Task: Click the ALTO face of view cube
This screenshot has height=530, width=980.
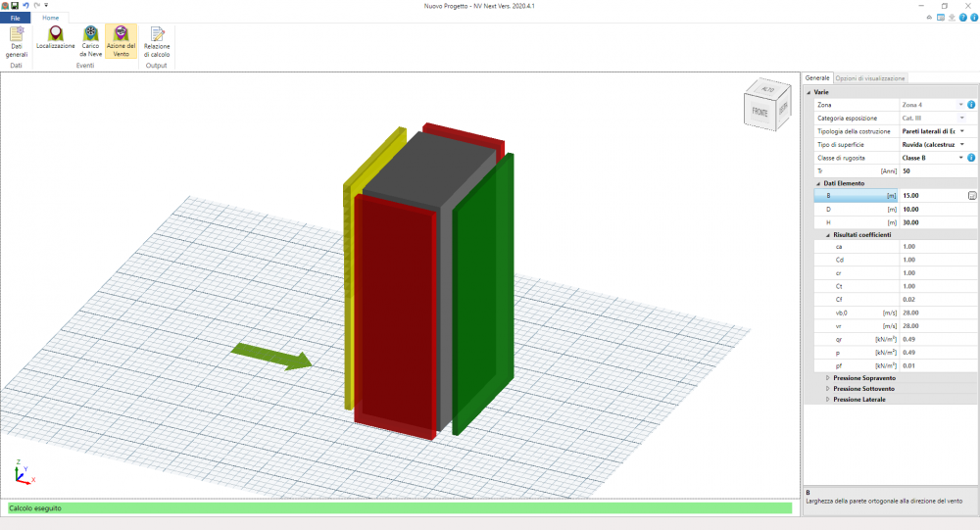Action: (x=768, y=89)
